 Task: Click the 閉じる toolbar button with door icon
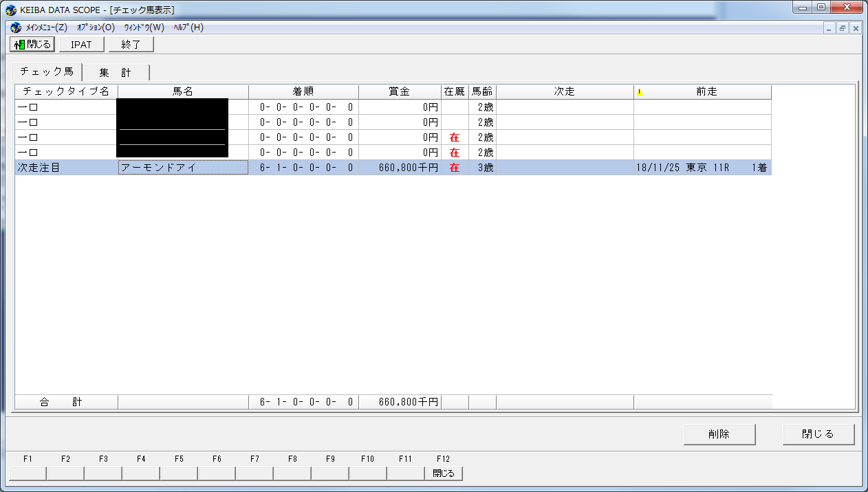click(x=32, y=45)
